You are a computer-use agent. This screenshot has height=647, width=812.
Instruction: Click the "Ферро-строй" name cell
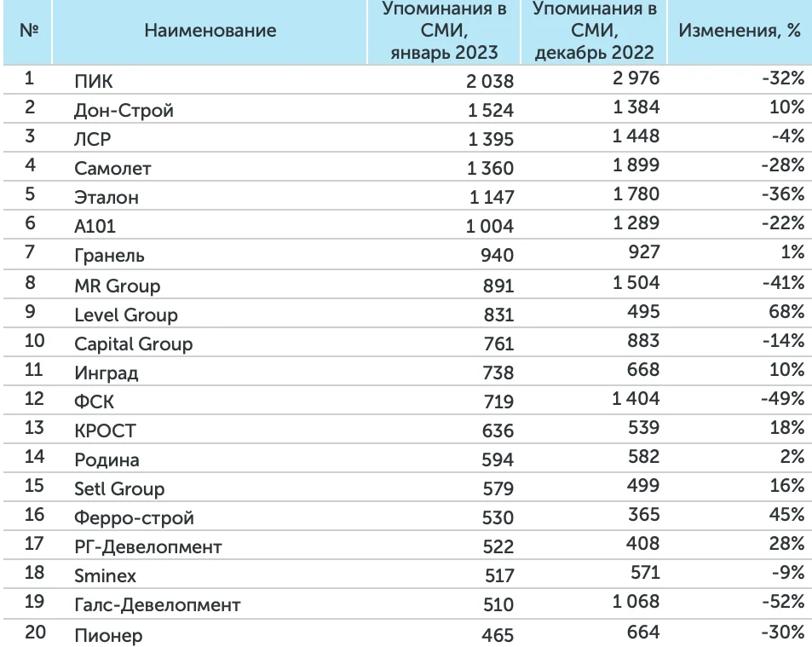tap(135, 517)
